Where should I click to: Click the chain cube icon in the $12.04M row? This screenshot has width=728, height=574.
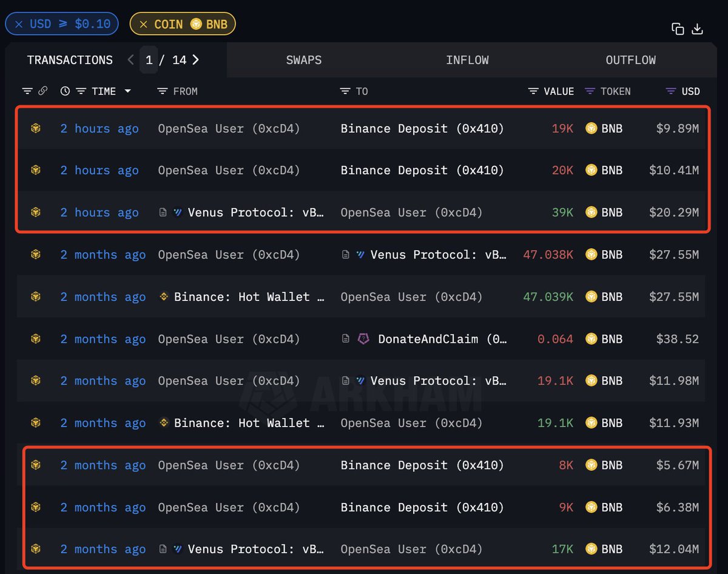pos(36,549)
